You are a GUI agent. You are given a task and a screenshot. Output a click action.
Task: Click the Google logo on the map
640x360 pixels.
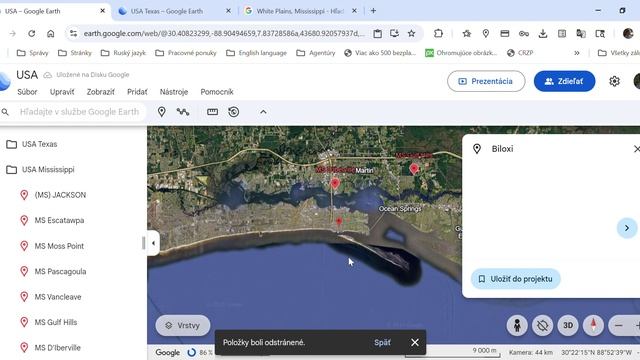tap(167, 352)
